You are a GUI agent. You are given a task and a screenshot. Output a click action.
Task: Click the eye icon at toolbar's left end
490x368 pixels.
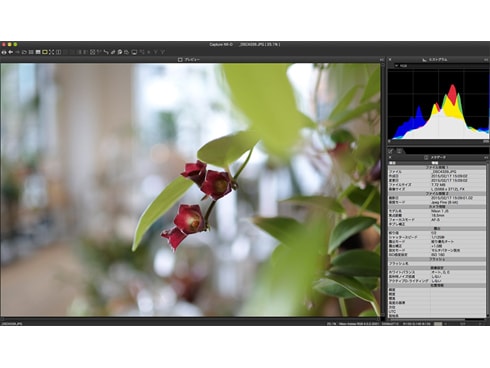click(x=4, y=52)
